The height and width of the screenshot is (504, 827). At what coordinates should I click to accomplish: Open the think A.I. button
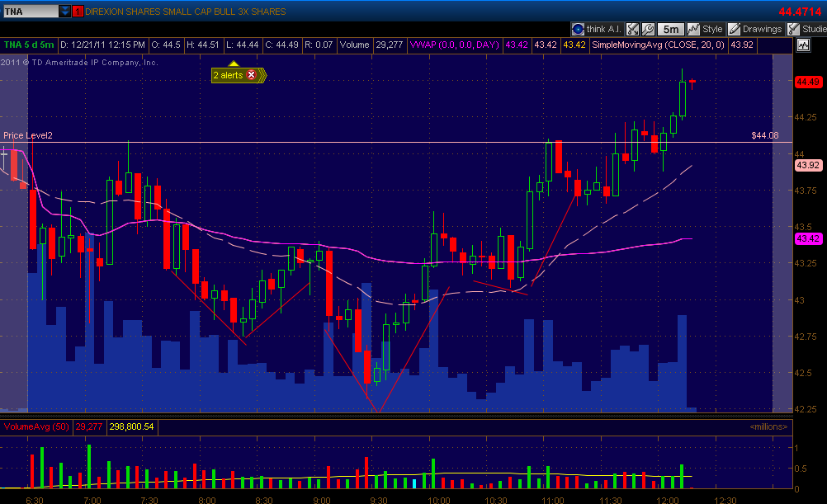597,30
